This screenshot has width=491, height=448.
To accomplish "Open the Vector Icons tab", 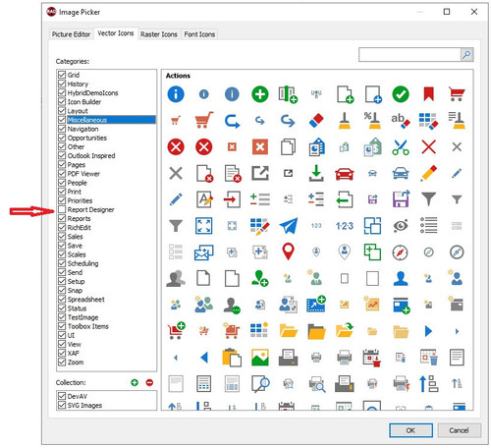I will [116, 33].
